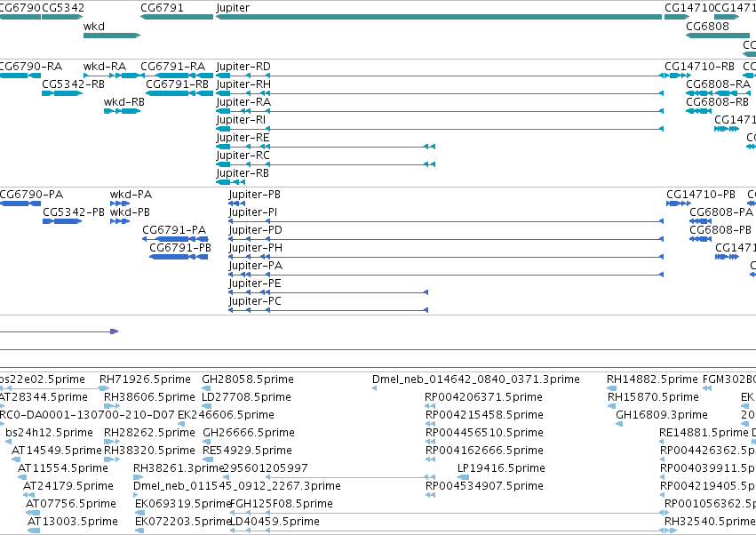Click the wkd gene arrow bar
Screen dimensions: 756x535
point(112,36)
